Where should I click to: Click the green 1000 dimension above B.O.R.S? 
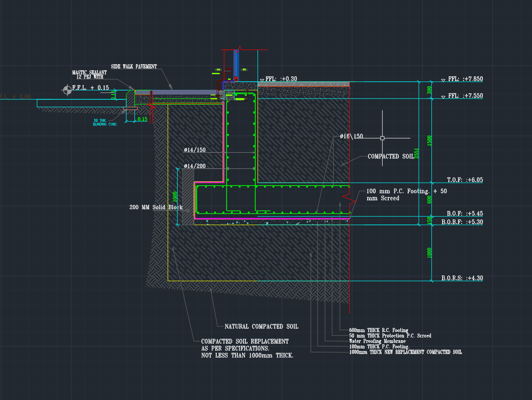pos(430,253)
